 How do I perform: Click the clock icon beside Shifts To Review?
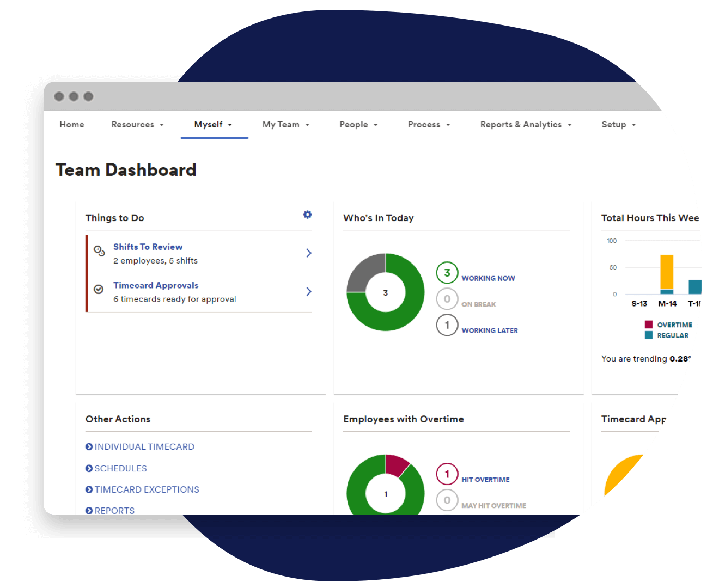point(99,250)
